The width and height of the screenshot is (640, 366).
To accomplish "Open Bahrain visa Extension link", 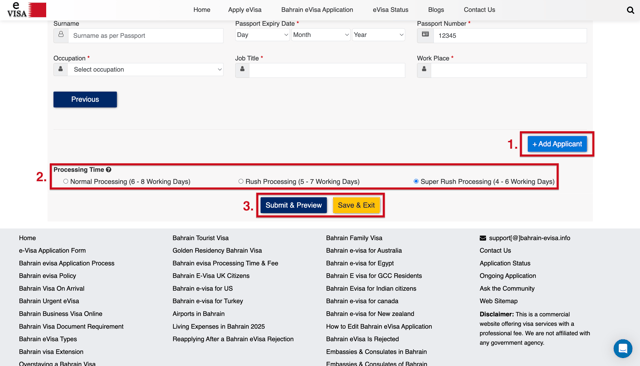I will [51, 352].
